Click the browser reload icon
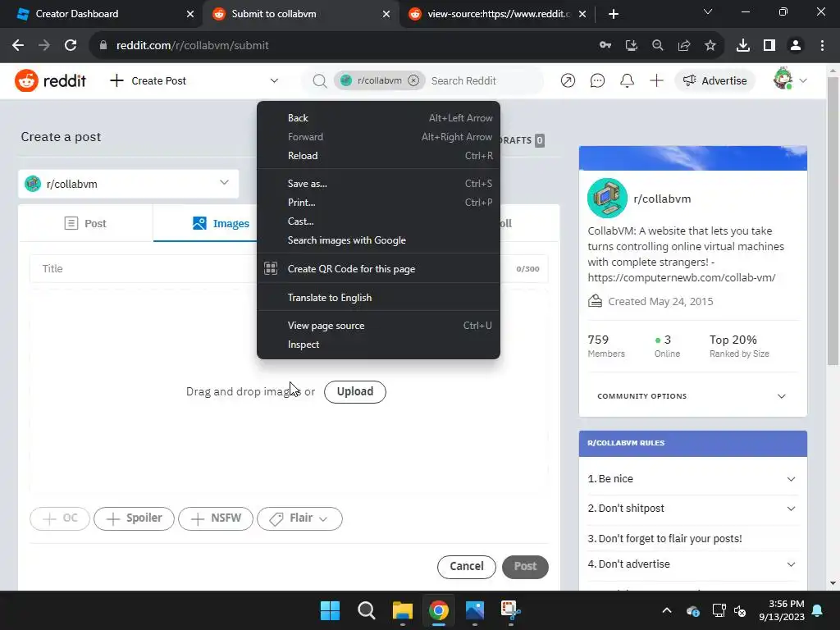 [71, 46]
